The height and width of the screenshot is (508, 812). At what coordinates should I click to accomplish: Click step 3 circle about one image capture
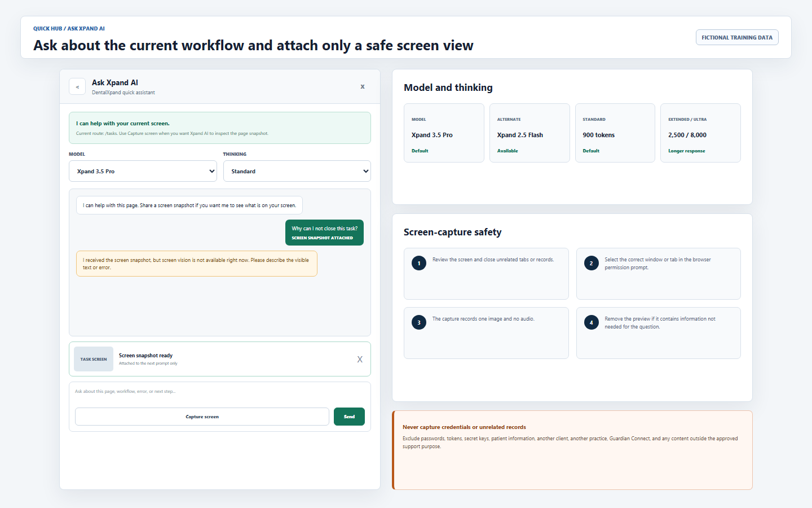[x=419, y=322]
